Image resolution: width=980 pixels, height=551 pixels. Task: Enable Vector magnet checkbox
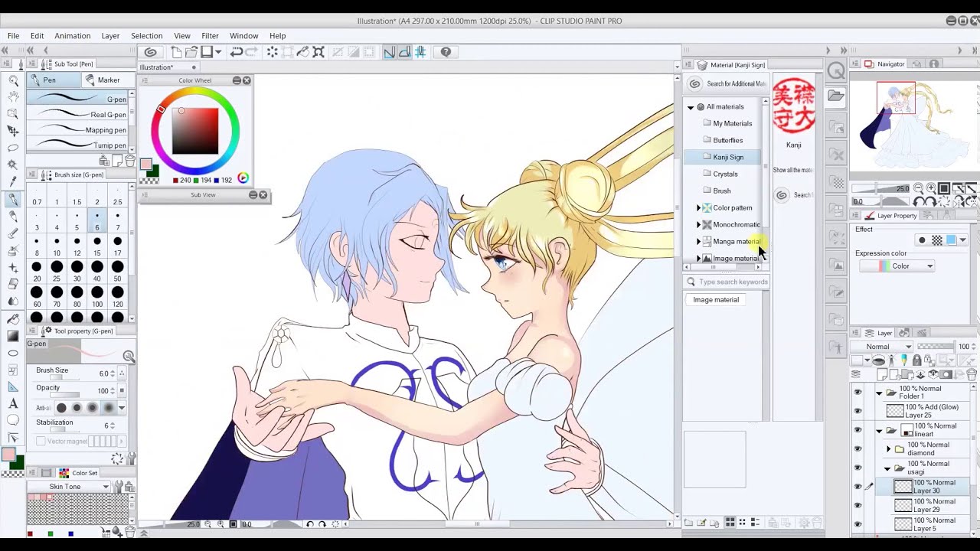coord(41,441)
